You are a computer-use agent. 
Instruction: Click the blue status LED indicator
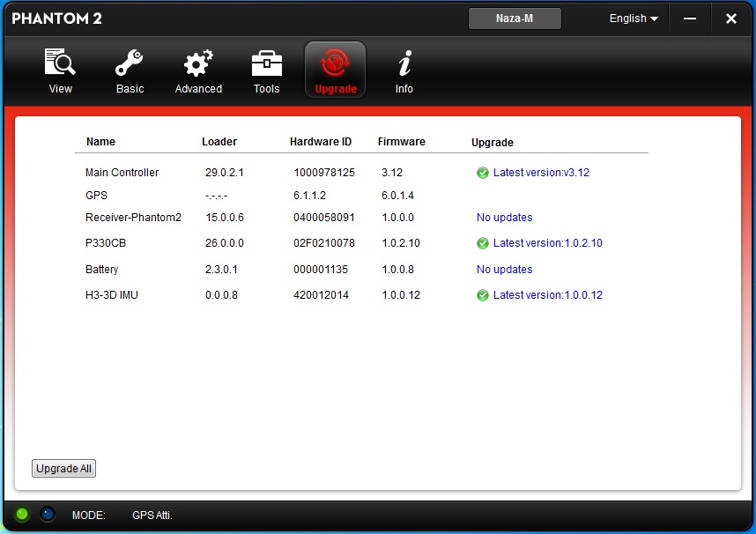point(48,514)
